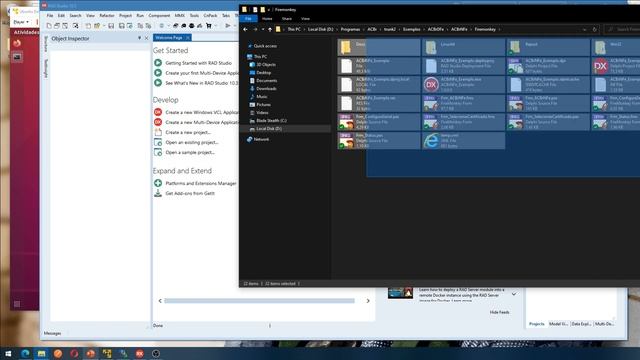Open the blue File tab in File Explorer
Screen dimensions: 640x360
[x=248, y=19]
